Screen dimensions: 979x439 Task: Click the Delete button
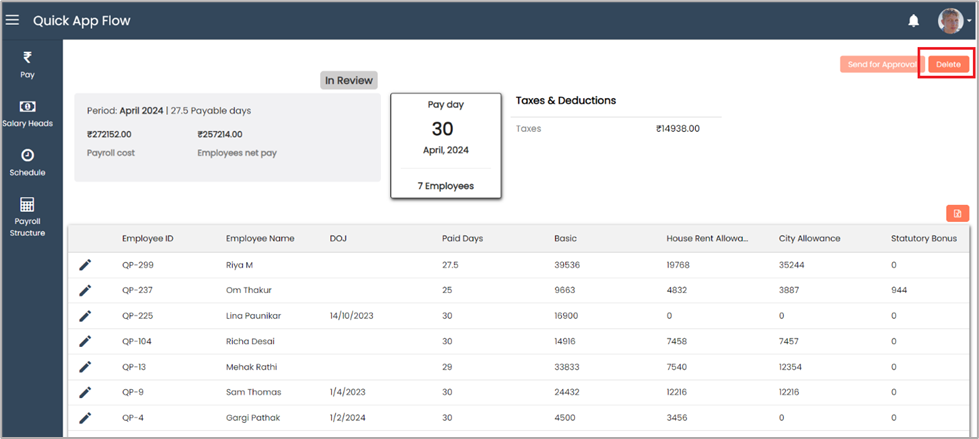point(948,64)
